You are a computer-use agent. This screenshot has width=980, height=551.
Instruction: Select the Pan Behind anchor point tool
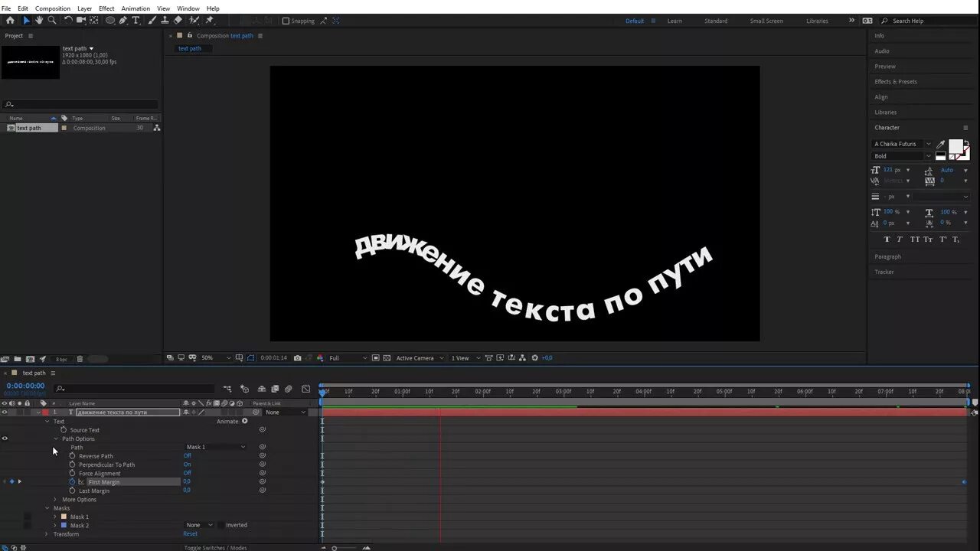(93, 21)
